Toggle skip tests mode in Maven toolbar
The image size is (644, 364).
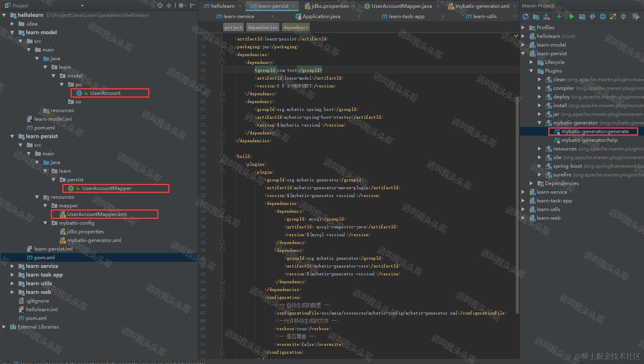[592, 16]
